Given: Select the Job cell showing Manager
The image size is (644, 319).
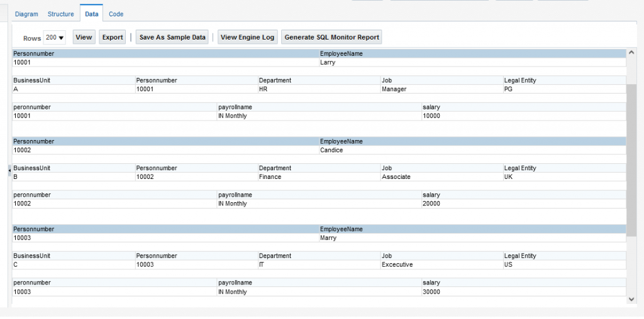Looking at the screenshot, I should click(394, 89).
